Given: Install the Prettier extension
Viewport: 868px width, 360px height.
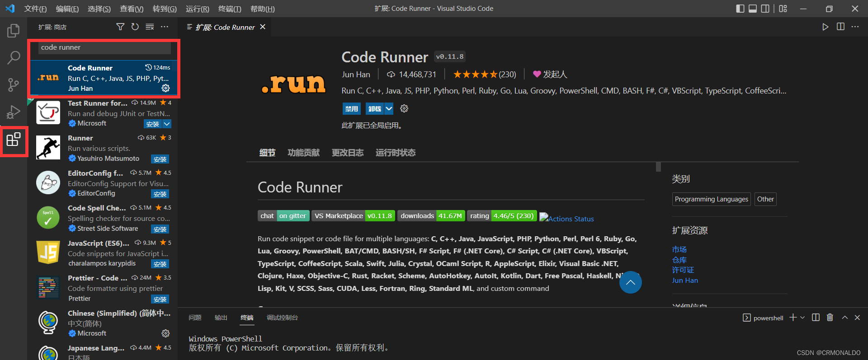Looking at the screenshot, I should click(x=160, y=299).
